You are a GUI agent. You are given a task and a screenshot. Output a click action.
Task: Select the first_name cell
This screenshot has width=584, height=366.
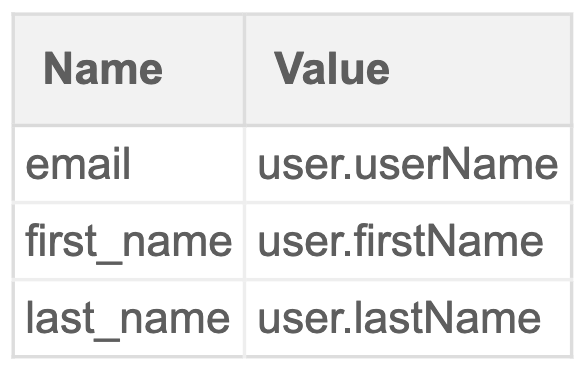coord(129,241)
